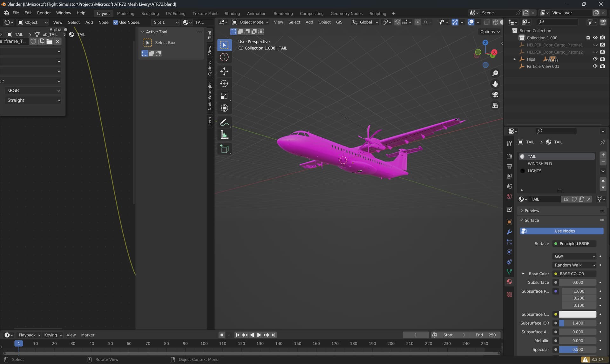Open the sRGB color space dropdown
The width and height of the screenshot is (610, 364).
(33, 90)
